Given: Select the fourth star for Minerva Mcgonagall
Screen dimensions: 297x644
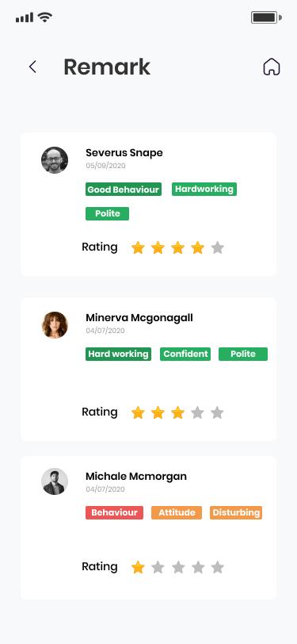Looking at the screenshot, I should coord(198,412).
